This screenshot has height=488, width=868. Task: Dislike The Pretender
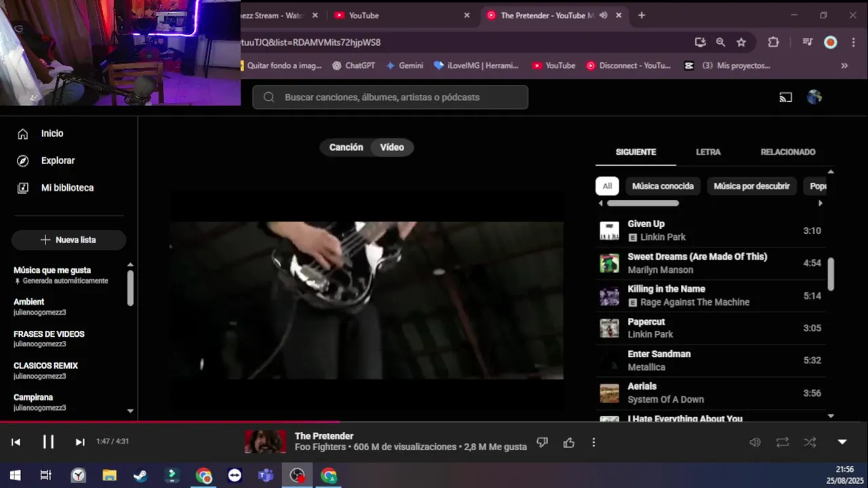click(x=542, y=443)
